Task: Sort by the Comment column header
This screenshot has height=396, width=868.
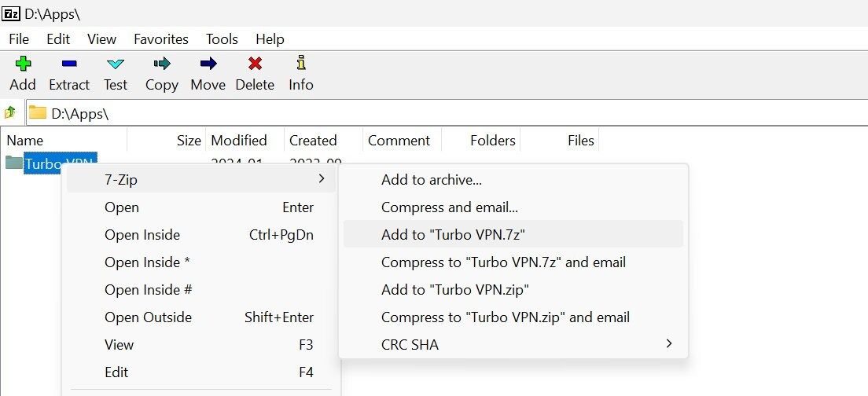Action: [402, 141]
